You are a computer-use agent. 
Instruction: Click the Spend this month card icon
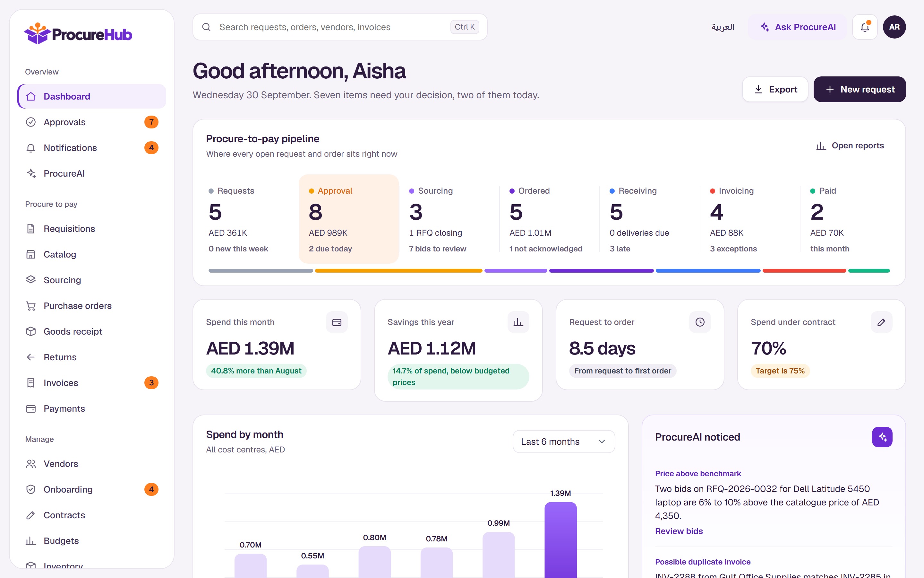pyautogui.click(x=337, y=322)
